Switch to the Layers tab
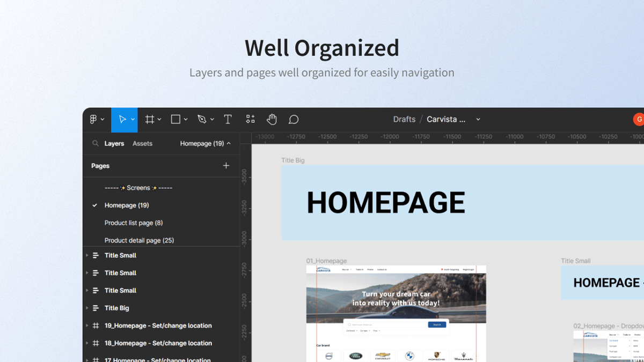 tap(114, 143)
